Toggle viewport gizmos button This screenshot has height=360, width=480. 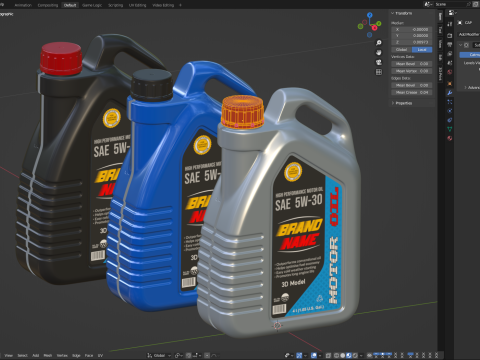pyautogui.click(x=299, y=355)
